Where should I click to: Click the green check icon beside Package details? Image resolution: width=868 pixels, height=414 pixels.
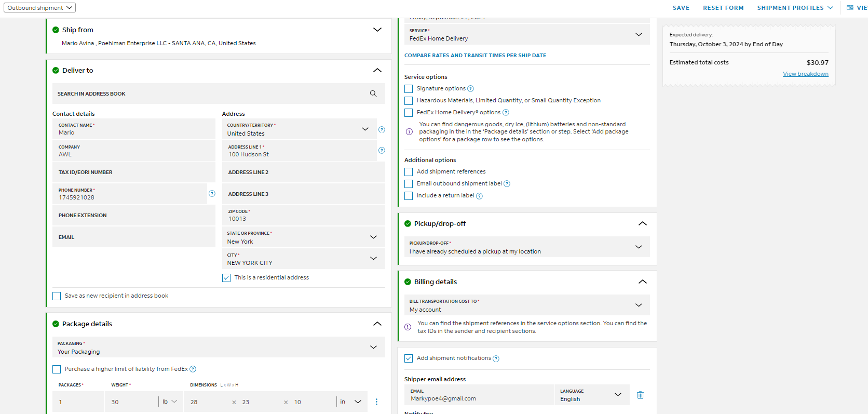pos(56,324)
